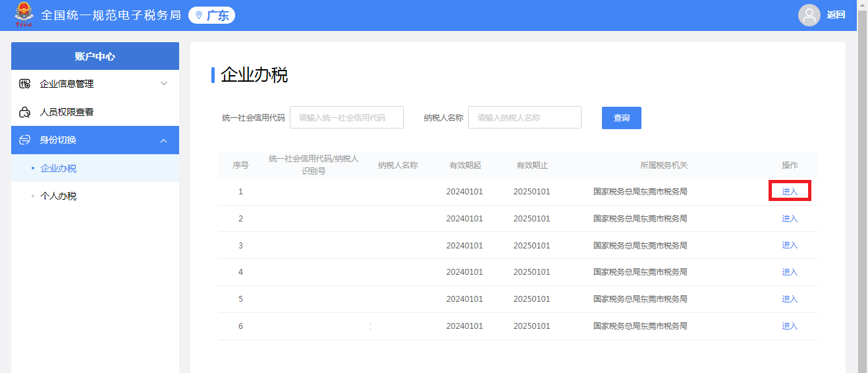
Task: Click the 有效期起 column header
Action: (x=465, y=165)
